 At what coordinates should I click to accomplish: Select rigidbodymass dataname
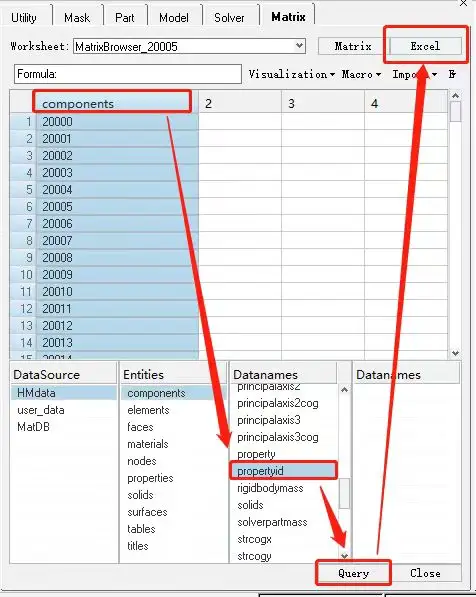click(x=284, y=488)
